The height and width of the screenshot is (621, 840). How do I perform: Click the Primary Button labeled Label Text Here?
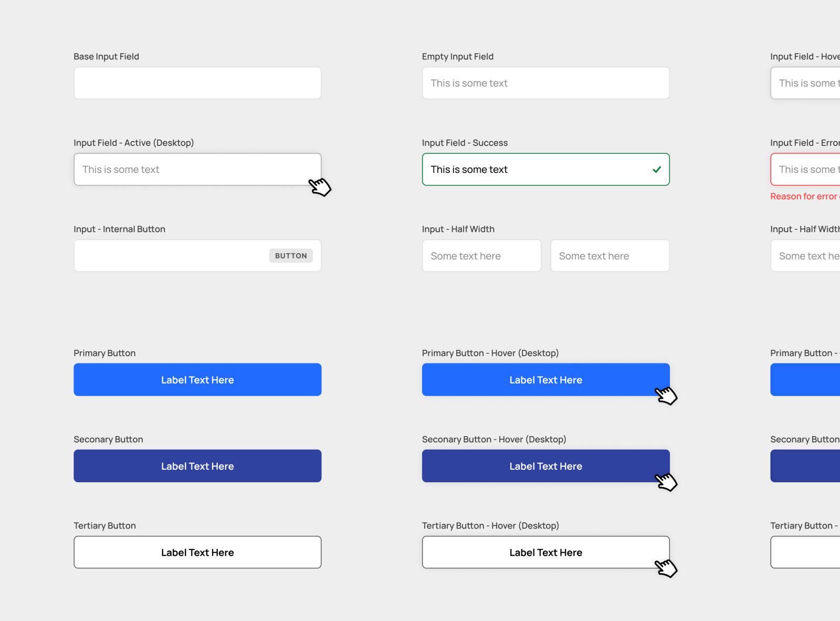coord(197,379)
